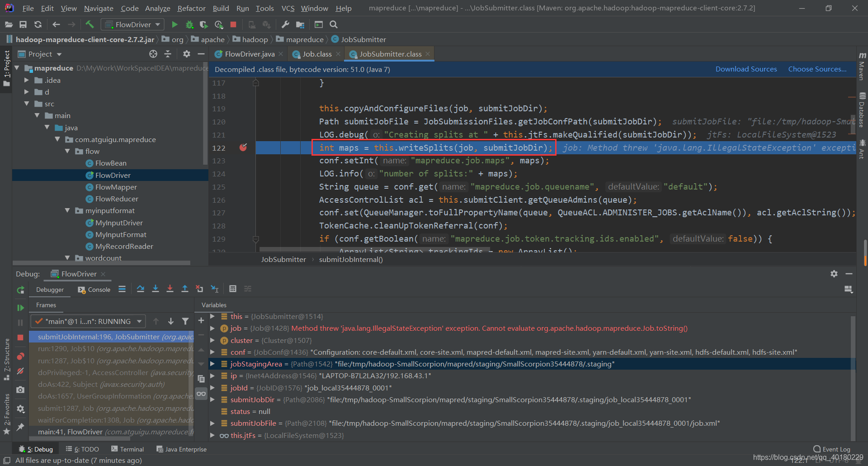The height and width of the screenshot is (466, 868).
Task: Select the FlowMapper class in project tree
Action: pos(116,187)
